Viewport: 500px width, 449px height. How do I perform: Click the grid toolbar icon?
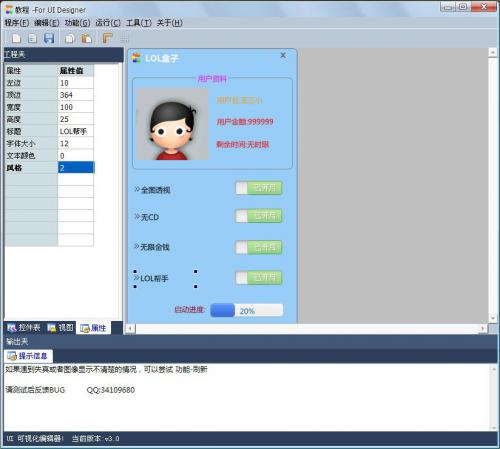click(x=124, y=39)
